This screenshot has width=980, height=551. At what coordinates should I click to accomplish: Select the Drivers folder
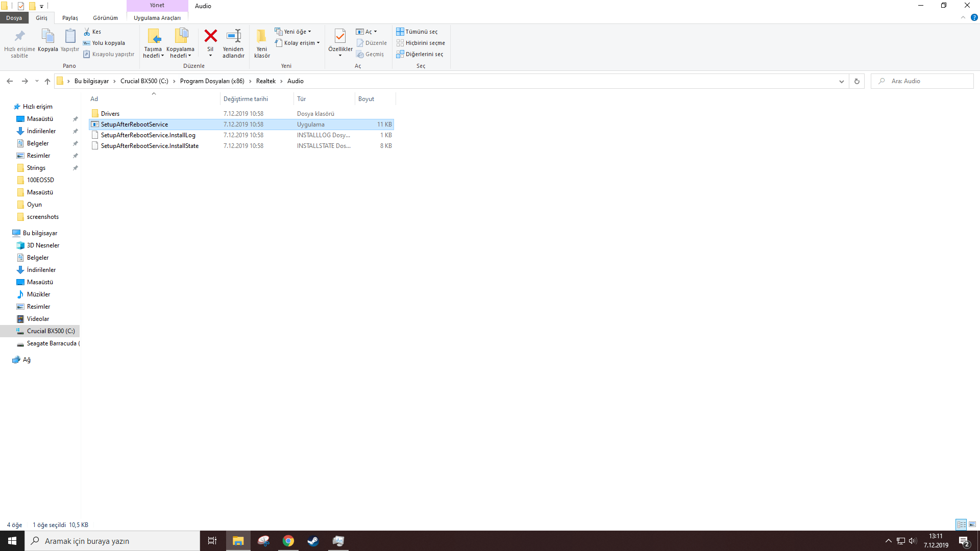(x=110, y=114)
